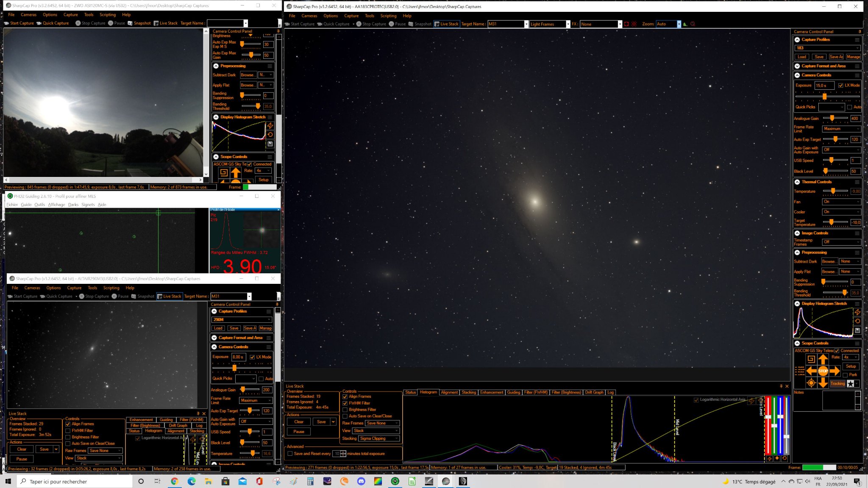Image resolution: width=868 pixels, height=488 pixels.
Task: Switch to Drift Graph tab main Live Stack
Action: [x=594, y=393]
